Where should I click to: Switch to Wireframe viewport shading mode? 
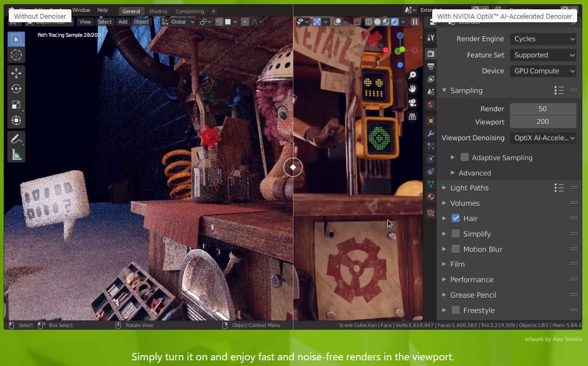pyautogui.click(x=369, y=22)
